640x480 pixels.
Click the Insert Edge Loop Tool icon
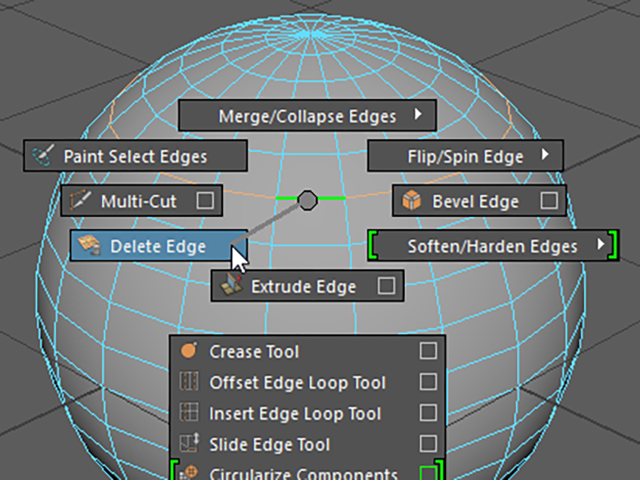(189, 413)
